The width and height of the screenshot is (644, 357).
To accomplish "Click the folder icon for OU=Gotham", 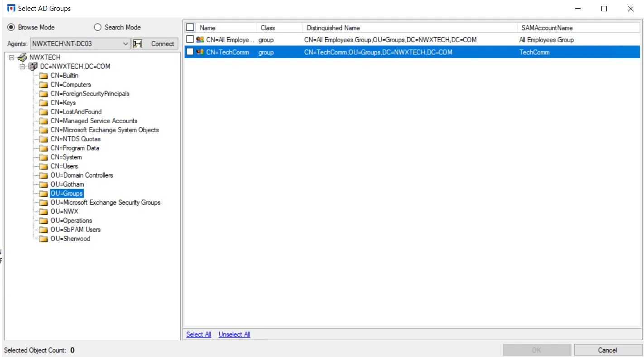I will point(43,184).
